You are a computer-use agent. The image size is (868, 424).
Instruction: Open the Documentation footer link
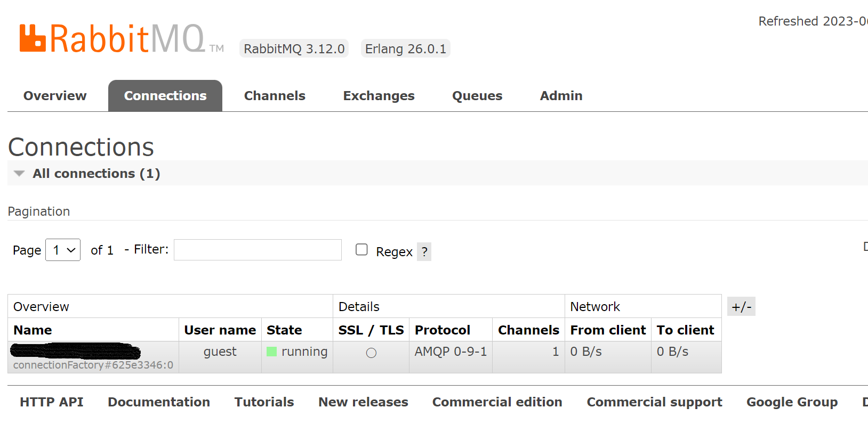click(159, 402)
